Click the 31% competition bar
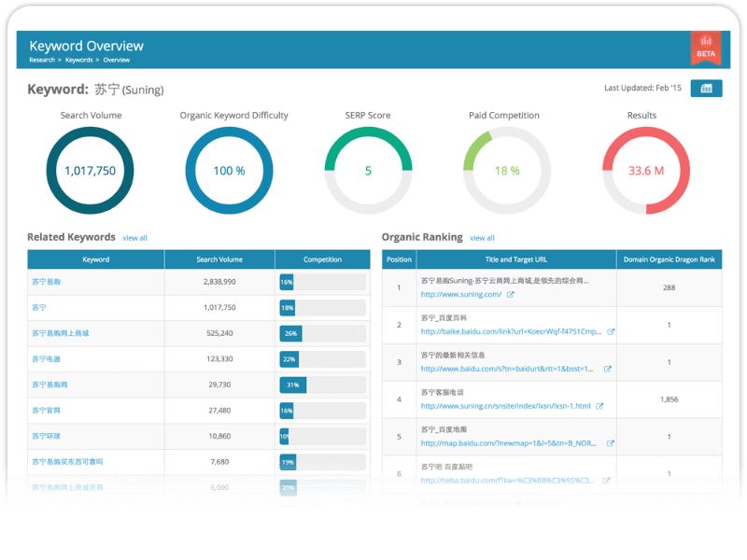Screen dimensions: 747x560 coord(322,385)
